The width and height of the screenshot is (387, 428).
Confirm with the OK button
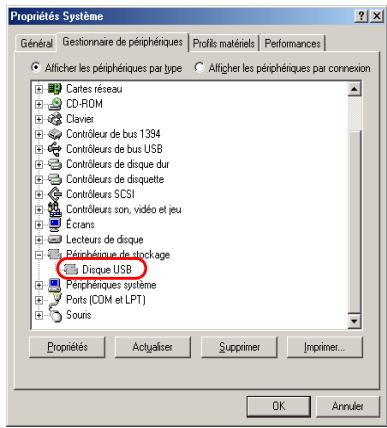pyautogui.click(x=279, y=406)
